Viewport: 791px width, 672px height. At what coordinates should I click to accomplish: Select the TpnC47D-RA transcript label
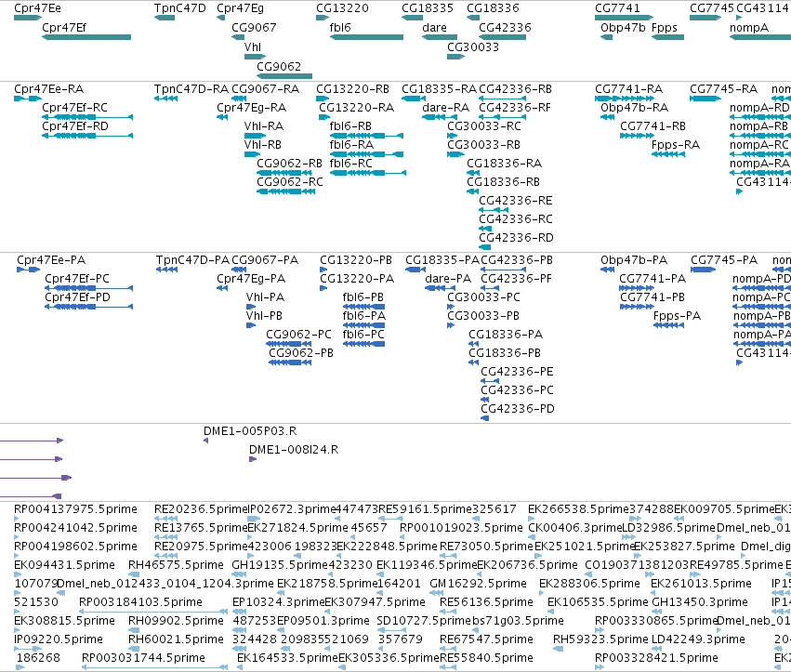point(191,89)
